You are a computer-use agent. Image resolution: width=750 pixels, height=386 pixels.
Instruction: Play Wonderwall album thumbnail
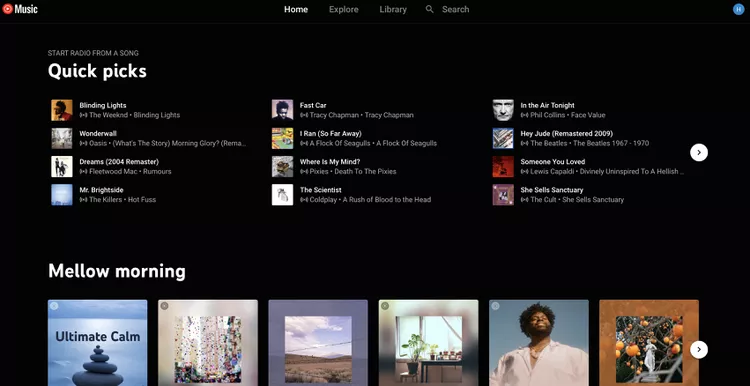(62, 138)
